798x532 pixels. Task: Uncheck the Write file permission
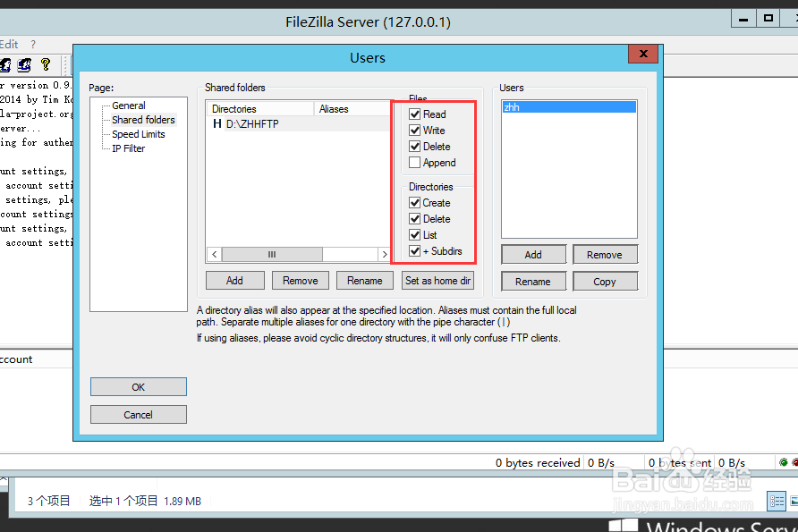click(415, 131)
